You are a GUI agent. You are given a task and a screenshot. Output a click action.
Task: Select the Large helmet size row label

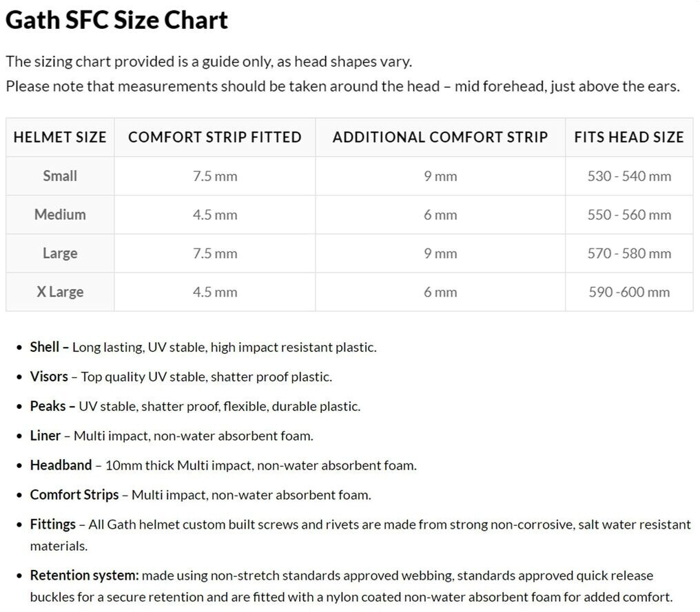tap(60, 253)
